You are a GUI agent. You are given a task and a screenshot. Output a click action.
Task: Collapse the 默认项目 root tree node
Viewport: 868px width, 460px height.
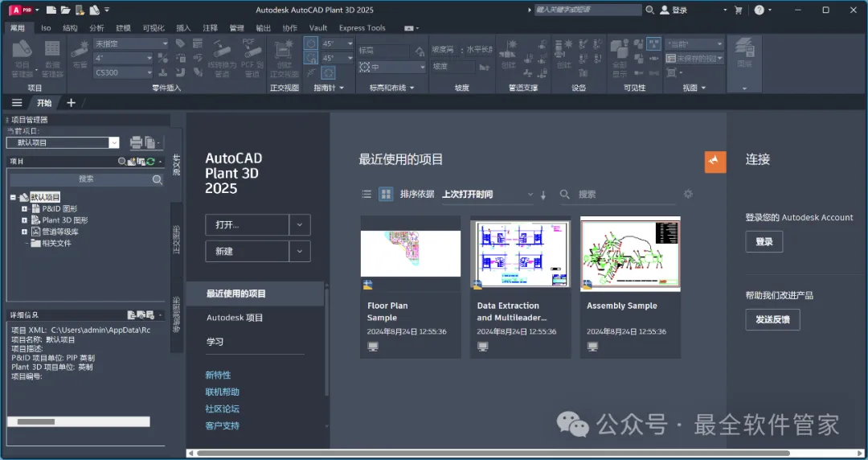point(13,197)
